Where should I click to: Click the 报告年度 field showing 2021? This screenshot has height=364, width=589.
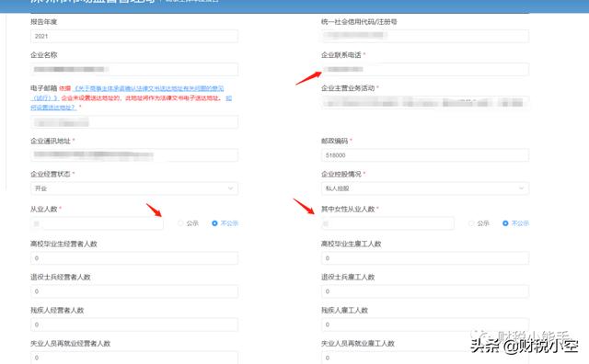point(134,36)
